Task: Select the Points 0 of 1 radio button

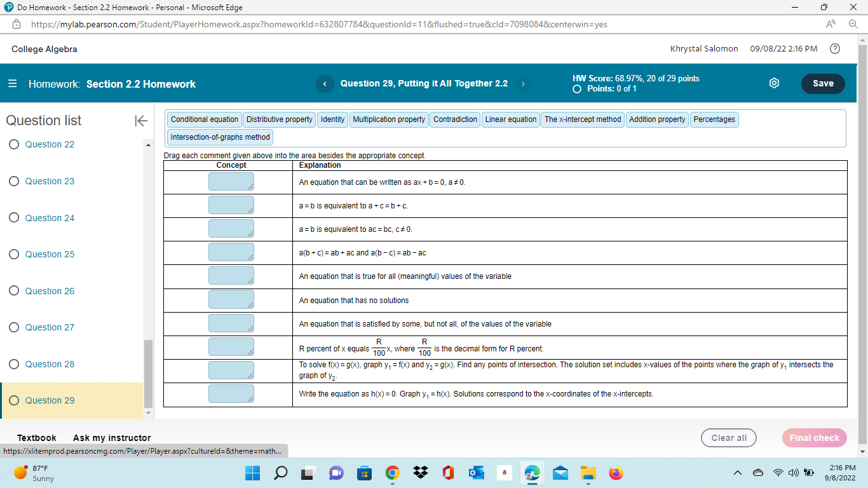Action: point(577,90)
